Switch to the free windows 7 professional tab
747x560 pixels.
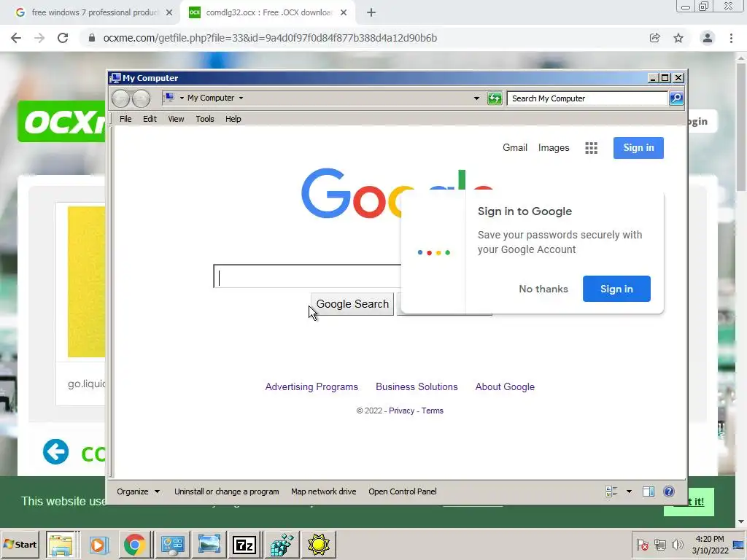[x=94, y=12]
